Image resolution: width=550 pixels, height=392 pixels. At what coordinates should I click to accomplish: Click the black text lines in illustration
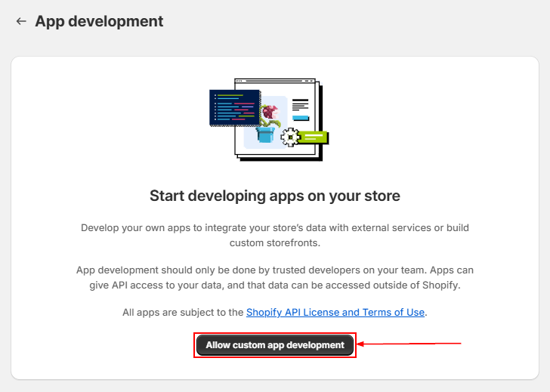pos(300,105)
